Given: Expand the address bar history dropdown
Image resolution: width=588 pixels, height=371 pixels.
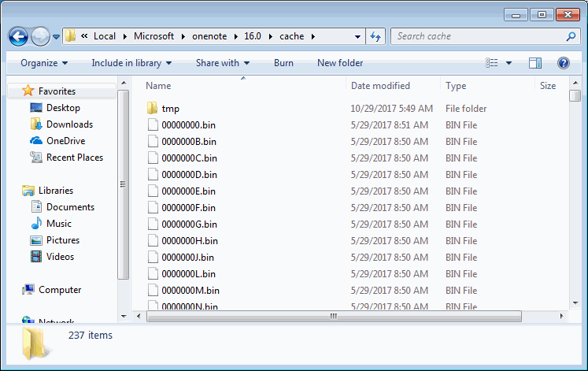Looking at the screenshot, I should click(x=357, y=36).
